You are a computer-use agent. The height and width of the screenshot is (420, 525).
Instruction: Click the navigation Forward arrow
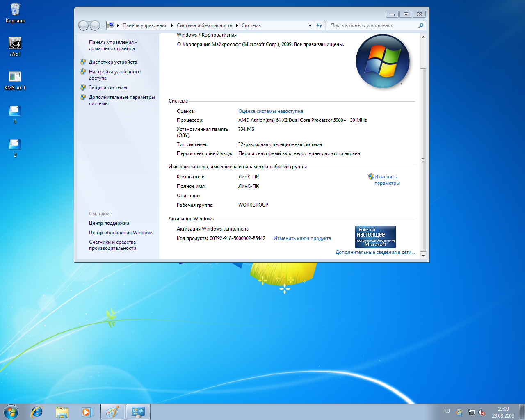95,25
